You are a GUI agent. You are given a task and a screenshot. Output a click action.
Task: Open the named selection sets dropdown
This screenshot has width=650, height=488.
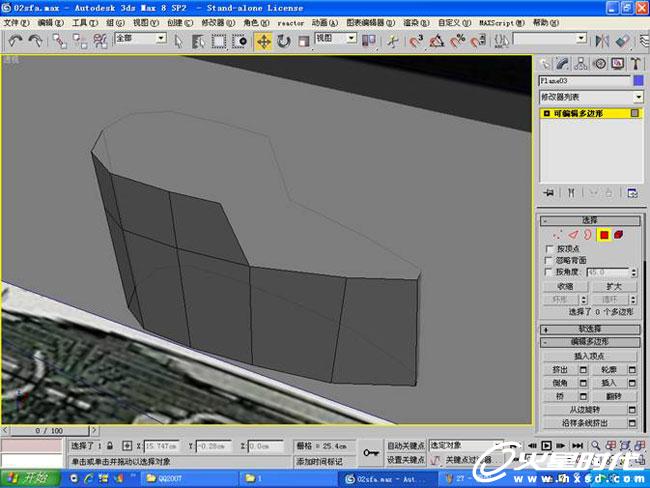(x=582, y=39)
